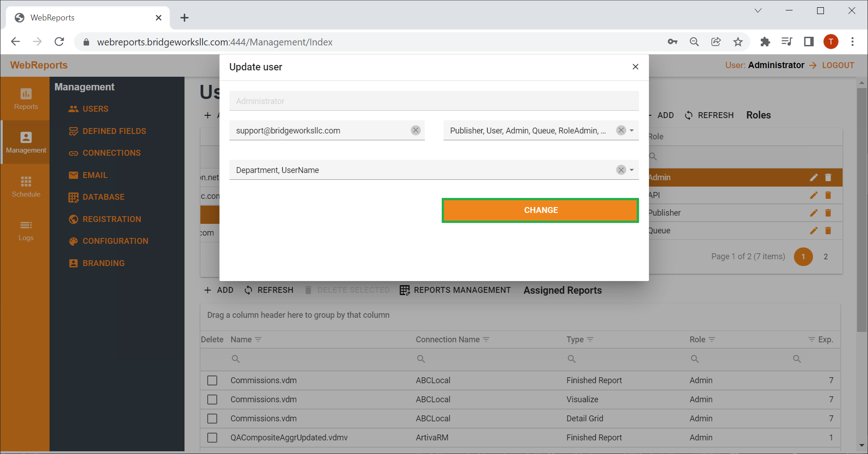Open Name column filter menu
This screenshot has width=868, height=454.
[x=258, y=340]
